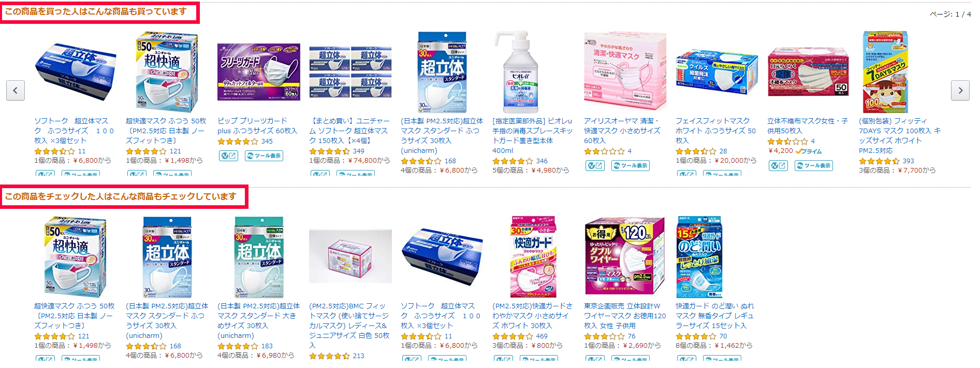This screenshot has height=368, width=980.
Task: Go to previous page of purchased-together carousel
Action: [16, 91]
